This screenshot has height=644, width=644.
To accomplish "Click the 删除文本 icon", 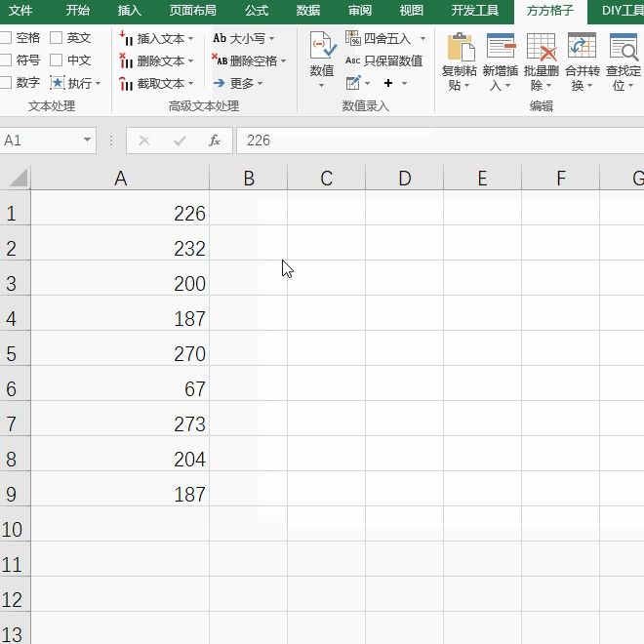I will click(x=126, y=60).
